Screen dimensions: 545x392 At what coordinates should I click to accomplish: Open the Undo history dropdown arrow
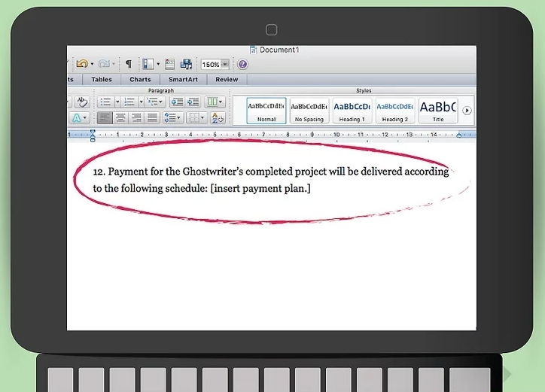[92, 64]
